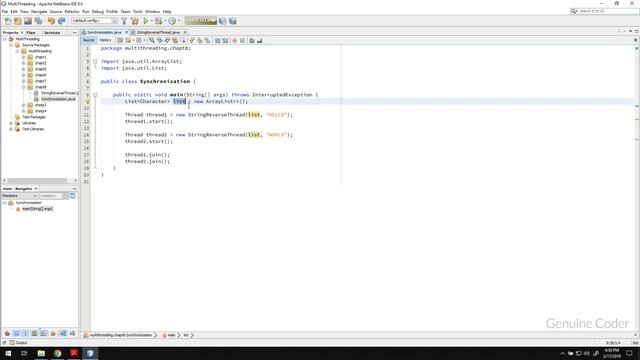The height and width of the screenshot is (360, 640).
Task: Click the Comment editor toolbar icon
Action: pos(252,40)
